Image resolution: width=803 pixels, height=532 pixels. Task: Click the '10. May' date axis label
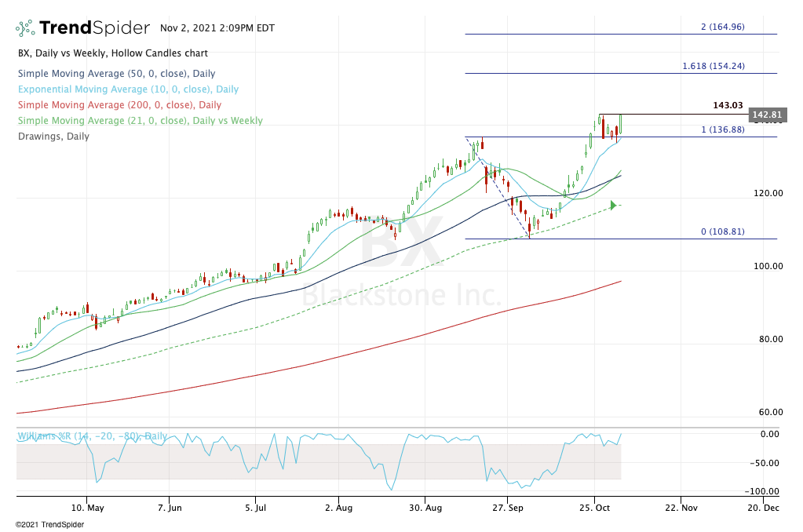pyautogui.click(x=88, y=508)
